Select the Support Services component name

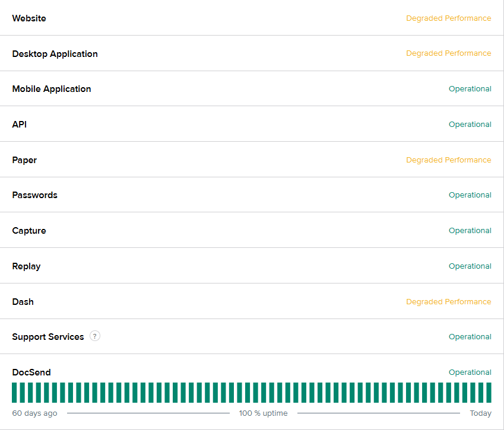click(x=48, y=337)
